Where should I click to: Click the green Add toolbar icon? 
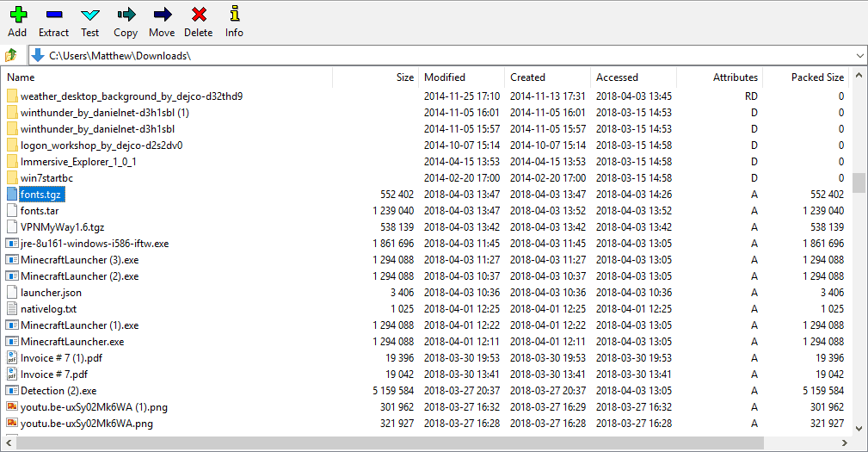(17, 15)
